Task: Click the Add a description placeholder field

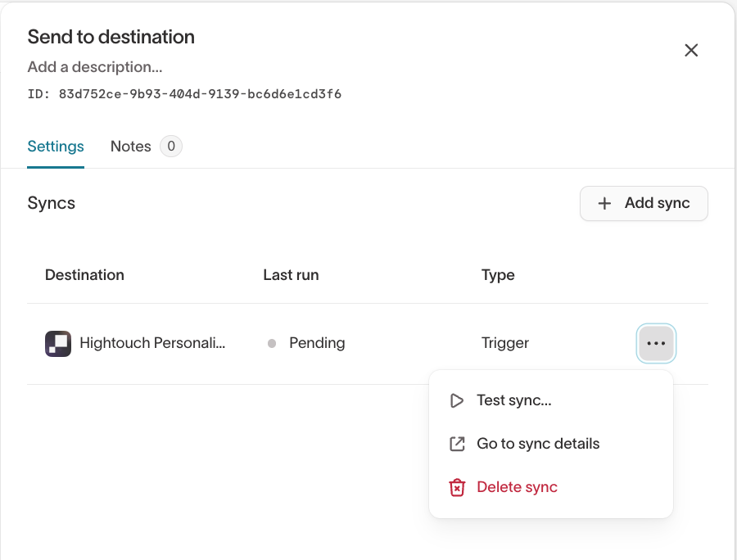Action: (x=93, y=67)
